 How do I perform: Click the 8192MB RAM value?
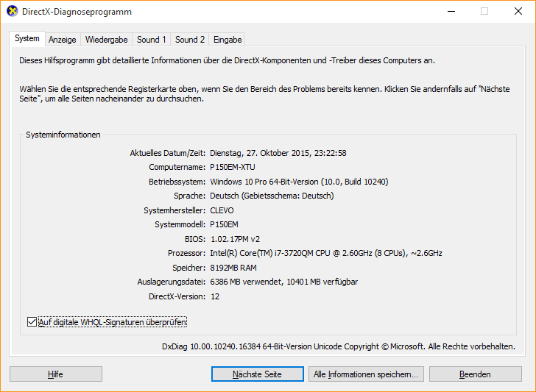(233, 268)
